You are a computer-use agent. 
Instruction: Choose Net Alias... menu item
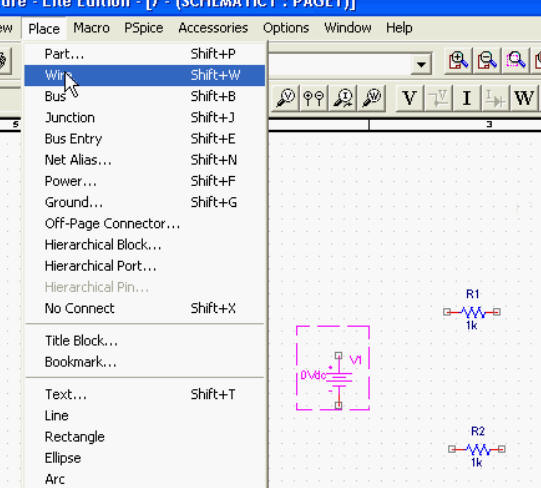pyautogui.click(x=145, y=160)
